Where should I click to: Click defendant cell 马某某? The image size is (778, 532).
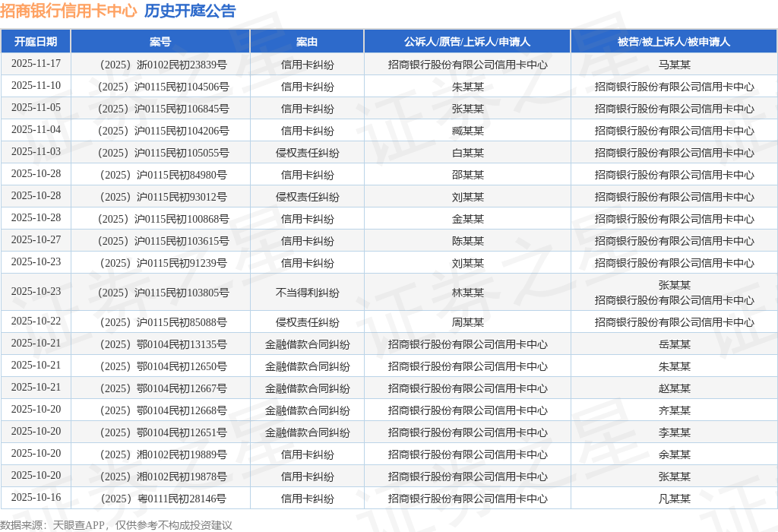coord(675,65)
